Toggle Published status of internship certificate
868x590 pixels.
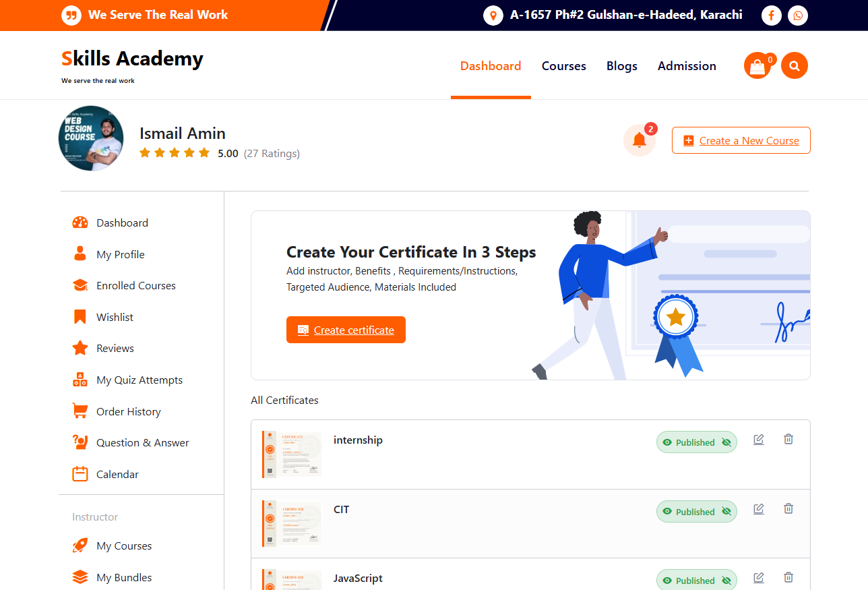(x=697, y=442)
